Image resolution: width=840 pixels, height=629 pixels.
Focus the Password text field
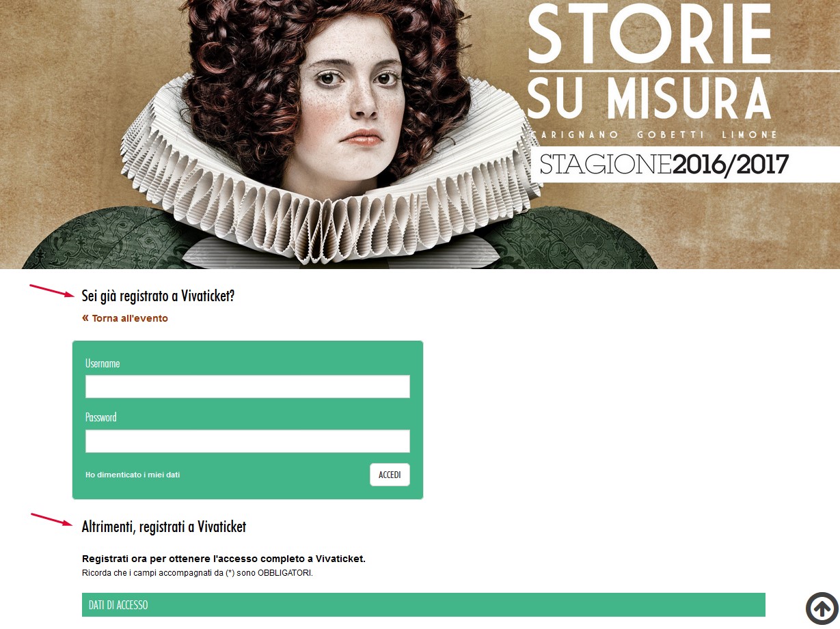247,441
